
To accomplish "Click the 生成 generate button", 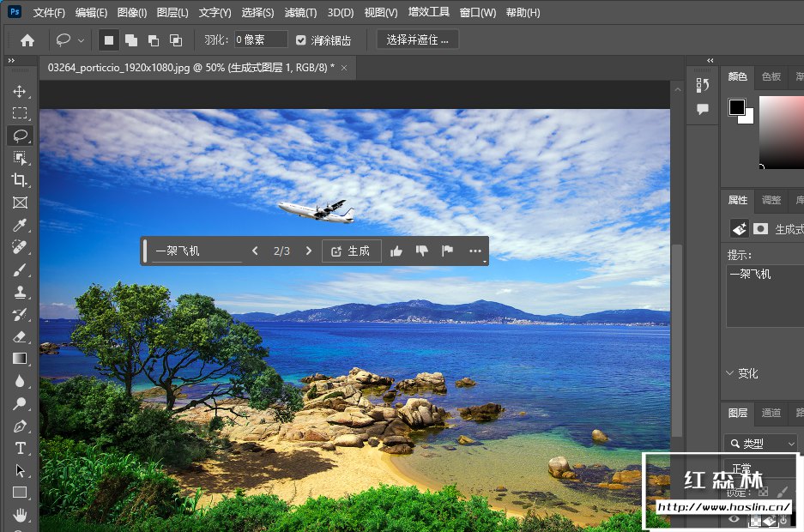I will point(352,251).
